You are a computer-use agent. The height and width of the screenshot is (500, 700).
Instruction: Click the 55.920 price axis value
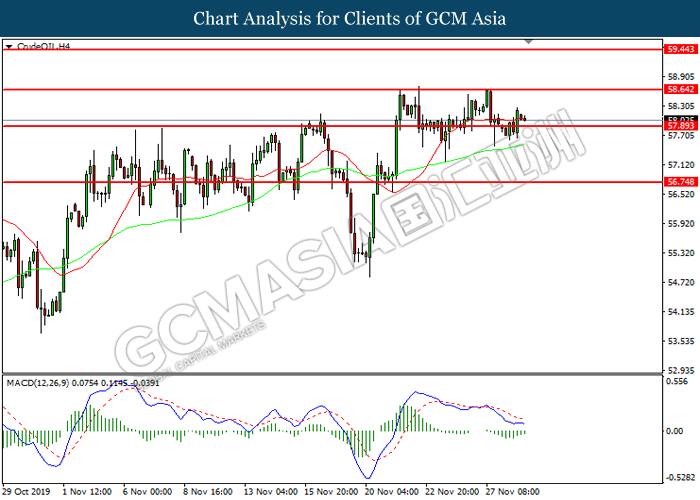681,224
